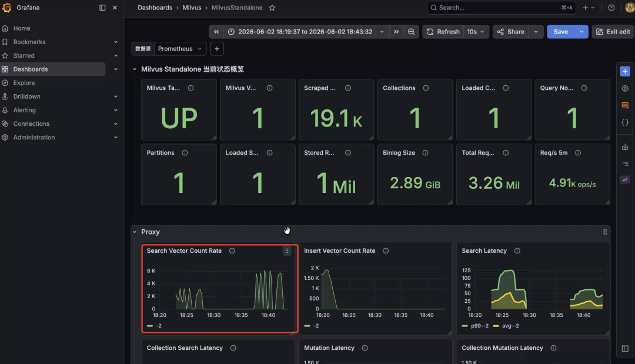Screen dimensions: 635x364
Task: Click the blue add panel plus button
Action: click(x=625, y=71)
